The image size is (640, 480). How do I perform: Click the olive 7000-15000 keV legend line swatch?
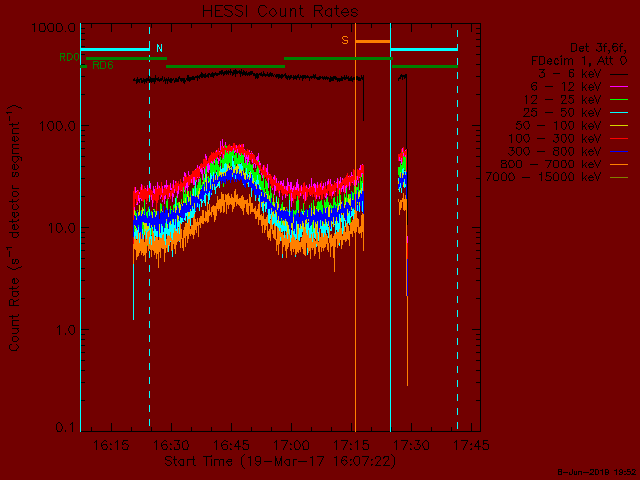619,178
